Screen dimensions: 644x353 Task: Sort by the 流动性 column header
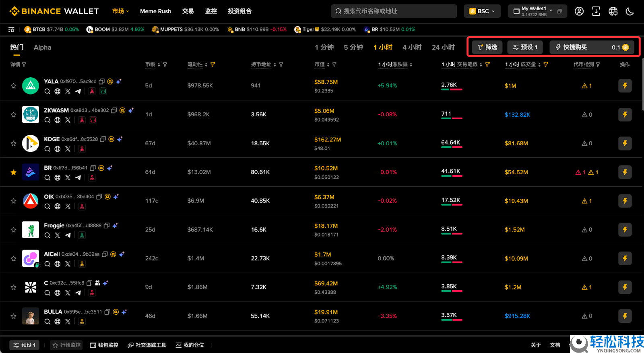(x=195, y=64)
